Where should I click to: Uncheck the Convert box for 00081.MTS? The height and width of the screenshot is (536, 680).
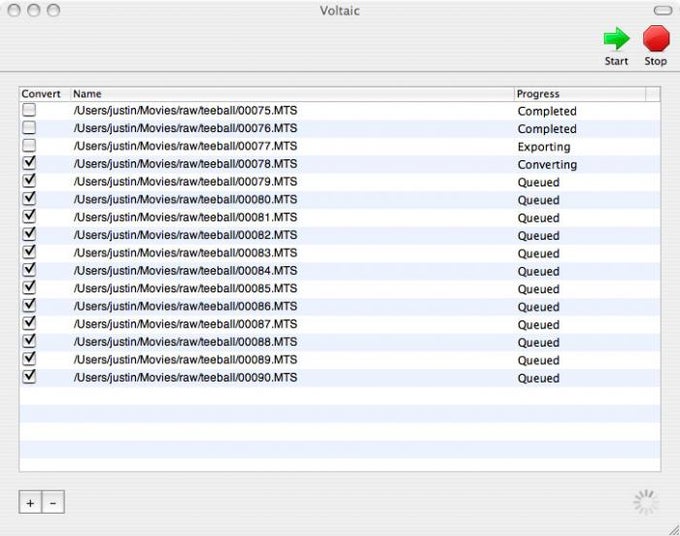[x=29, y=216]
